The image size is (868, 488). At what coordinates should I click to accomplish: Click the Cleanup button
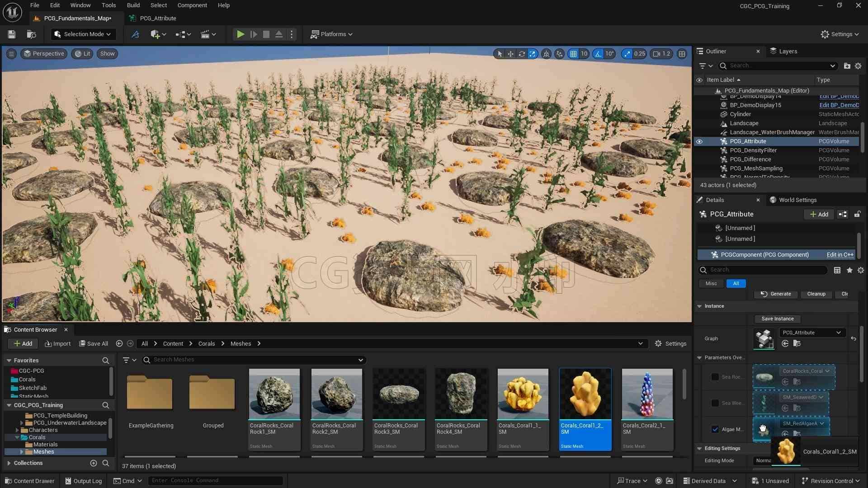[x=816, y=294]
